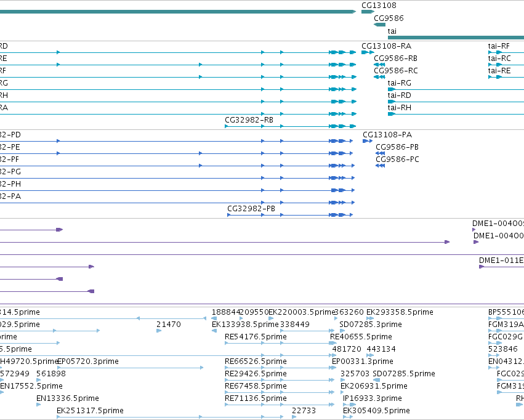Viewport: 524px width, 420px height.
Task: Click the SD07285.5prime EST label
Action: 404,374
